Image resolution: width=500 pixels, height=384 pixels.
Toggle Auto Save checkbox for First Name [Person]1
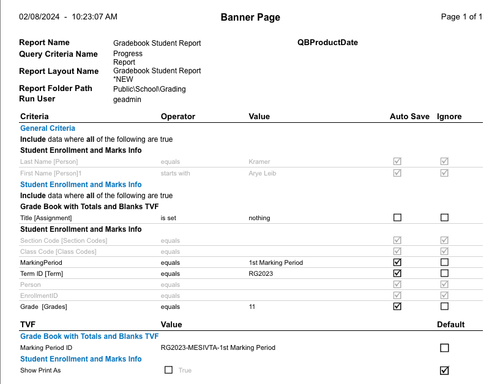tap(397, 173)
